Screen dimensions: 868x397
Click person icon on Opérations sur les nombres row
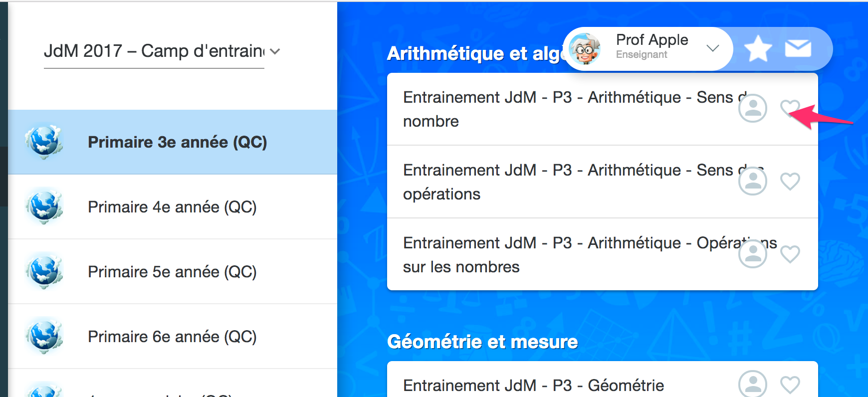pos(752,254)
